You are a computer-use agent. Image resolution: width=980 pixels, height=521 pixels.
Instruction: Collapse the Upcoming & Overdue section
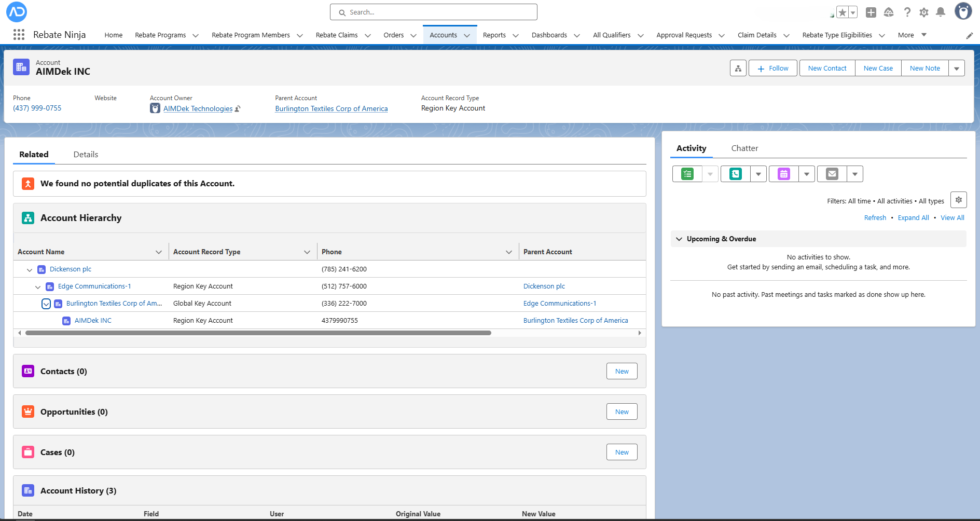coord(679,239)
